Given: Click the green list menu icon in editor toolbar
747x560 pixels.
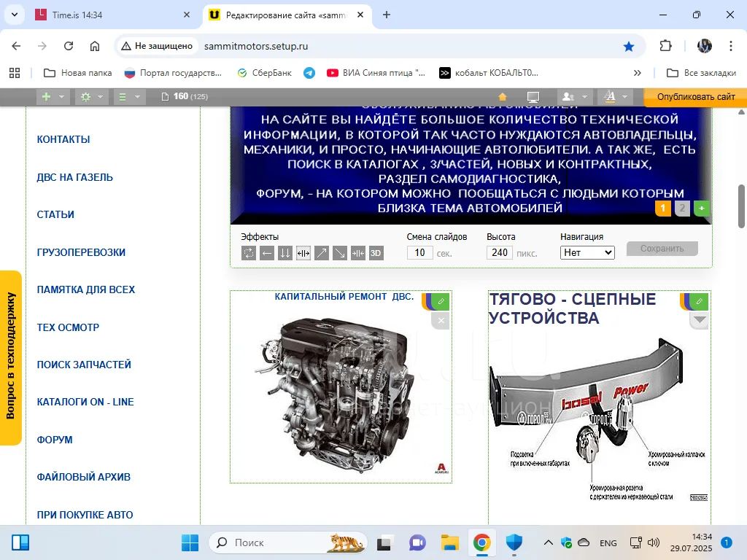Looking at the screenshot, I should coord(123,97).
